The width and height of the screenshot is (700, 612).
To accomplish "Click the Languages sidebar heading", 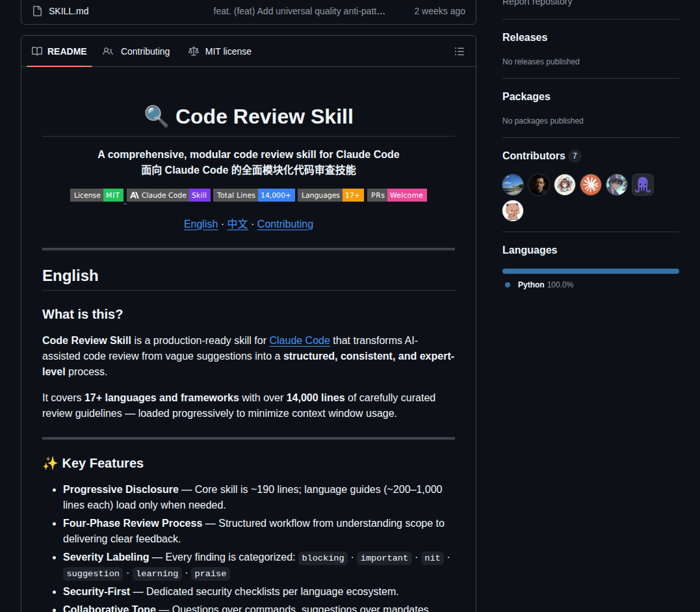I will 530,250.
